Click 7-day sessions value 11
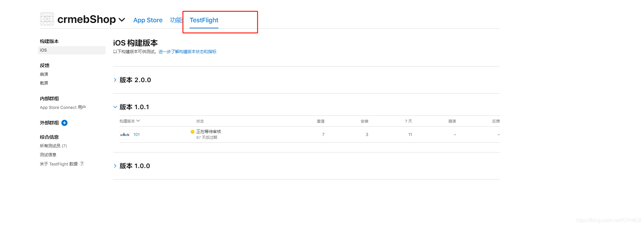644x226 pixels. pyautogui.click(x=410, y=135)
